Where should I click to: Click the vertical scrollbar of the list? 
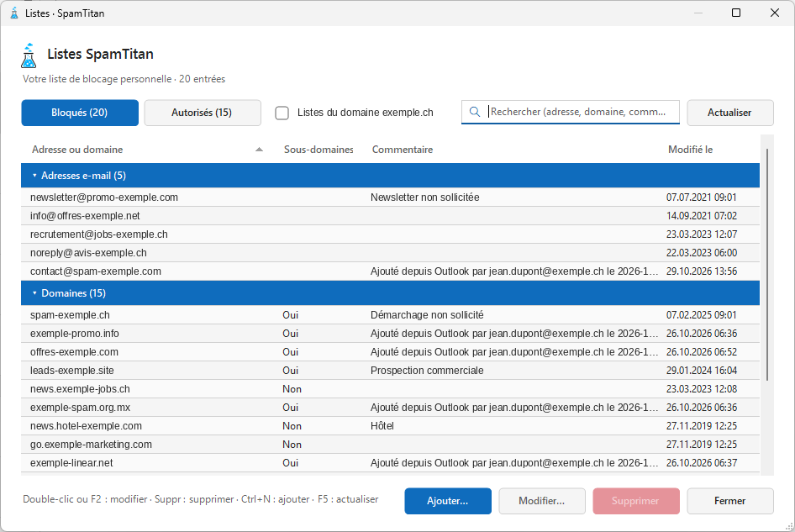pos(767,264)
